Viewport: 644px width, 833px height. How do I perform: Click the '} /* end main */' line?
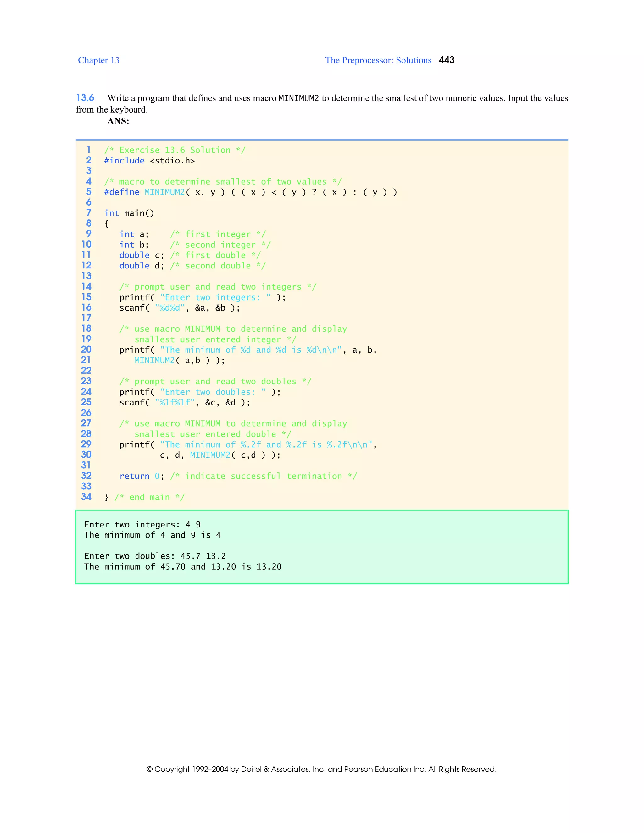pyautogui.click(x=144, y=497)
